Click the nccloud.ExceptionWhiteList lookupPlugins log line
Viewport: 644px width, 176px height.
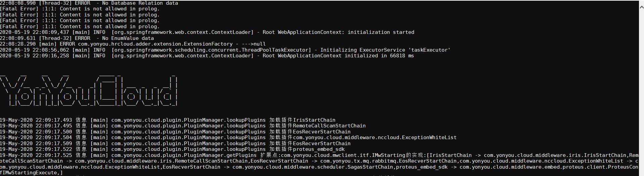228,137
